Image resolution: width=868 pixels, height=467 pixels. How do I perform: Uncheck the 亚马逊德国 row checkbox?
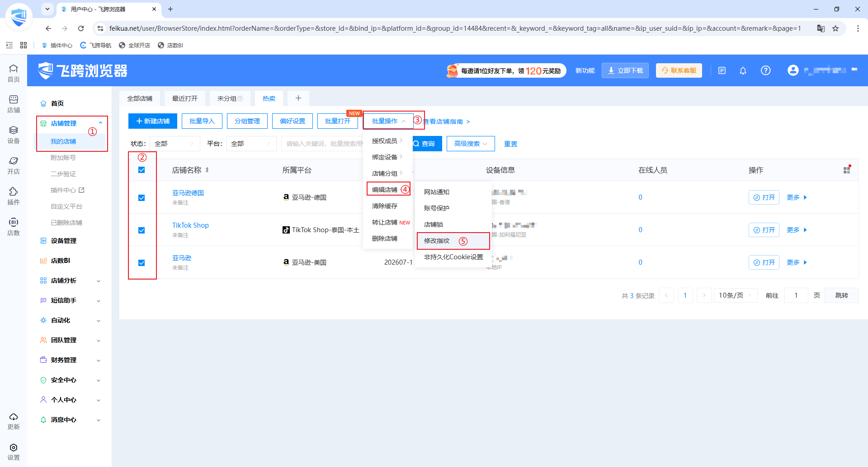(x=142, y=198)
